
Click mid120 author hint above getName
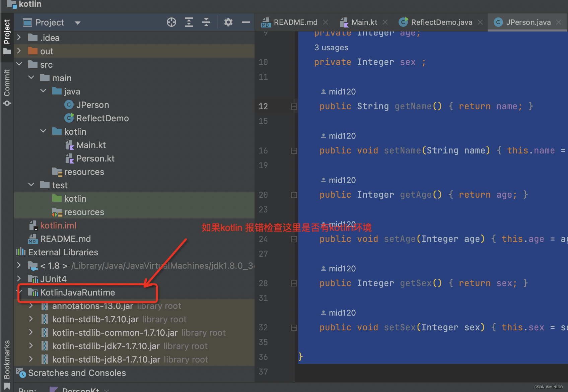(338, 92)
